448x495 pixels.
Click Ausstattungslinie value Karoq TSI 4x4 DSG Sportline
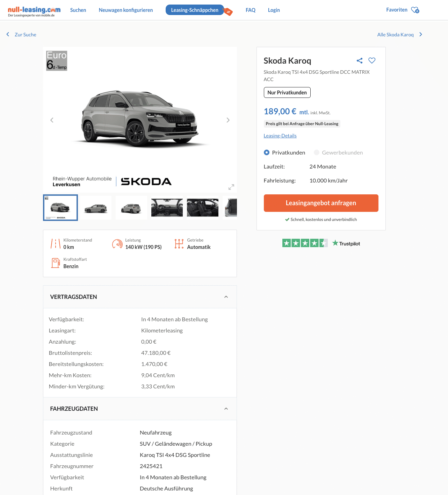tap(175, 455)
